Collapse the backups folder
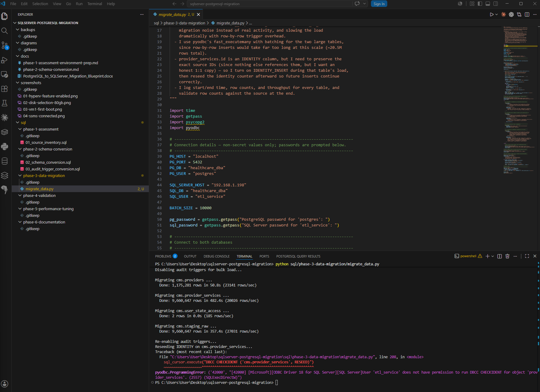This screenshot has height=392, width=540. [x=18, y=30]
